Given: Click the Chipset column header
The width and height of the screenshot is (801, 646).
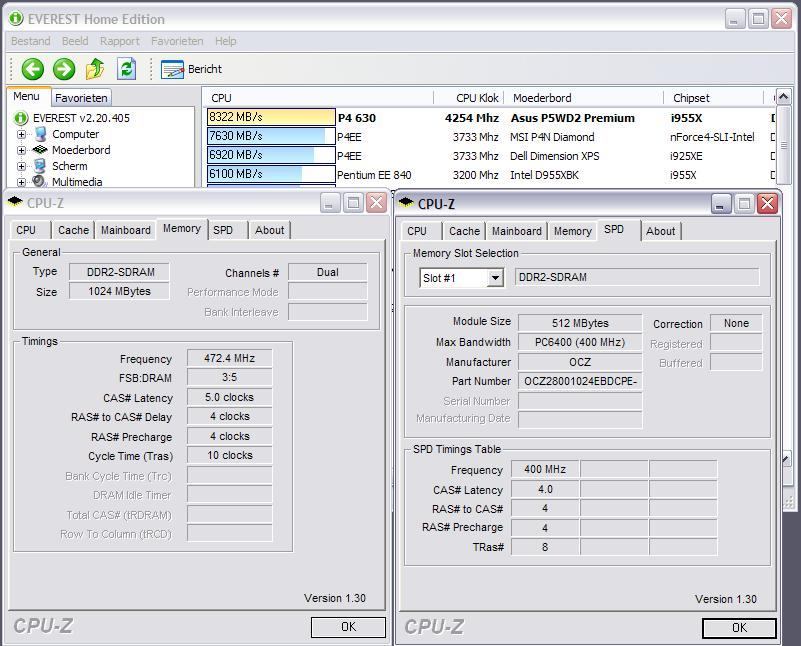Looking at the screenshot, I should 713,98.
